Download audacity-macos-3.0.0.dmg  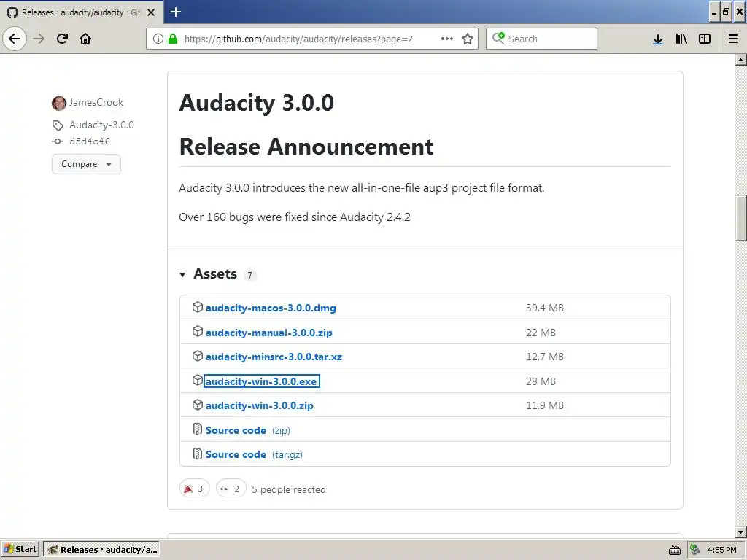pos(271,308)
